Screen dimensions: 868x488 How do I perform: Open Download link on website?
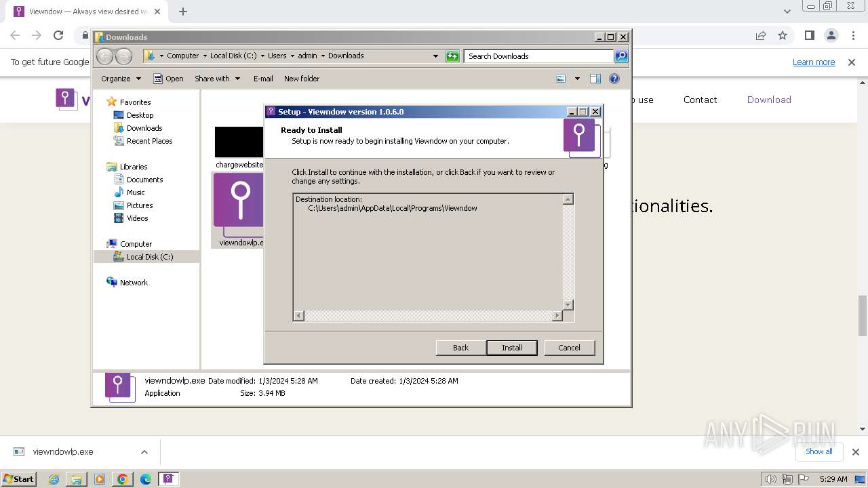[769, 100]
